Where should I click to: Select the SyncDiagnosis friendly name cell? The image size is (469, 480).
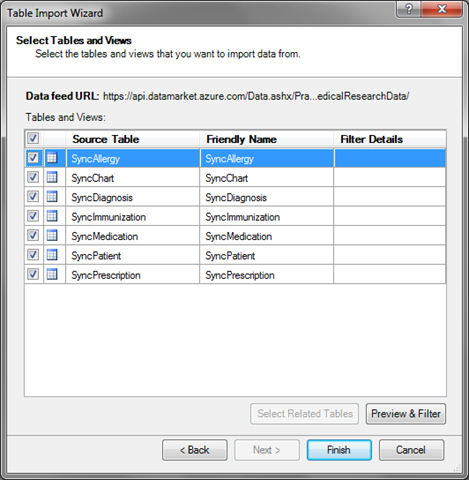267,197
